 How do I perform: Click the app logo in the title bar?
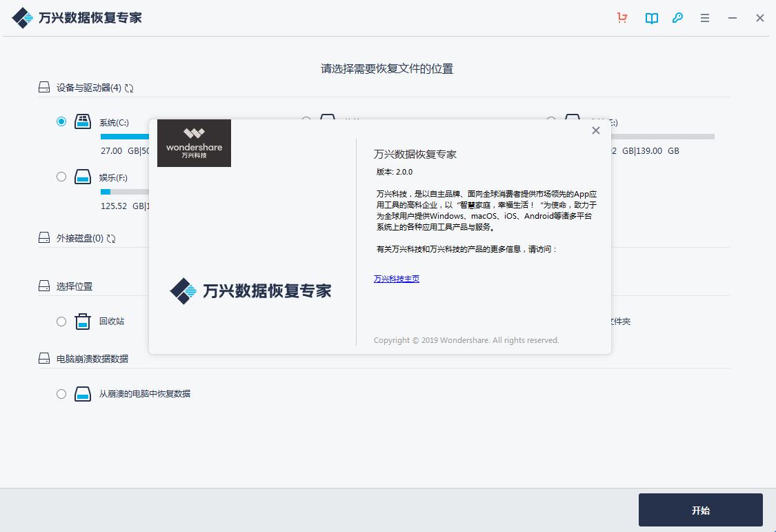(22, 17)
